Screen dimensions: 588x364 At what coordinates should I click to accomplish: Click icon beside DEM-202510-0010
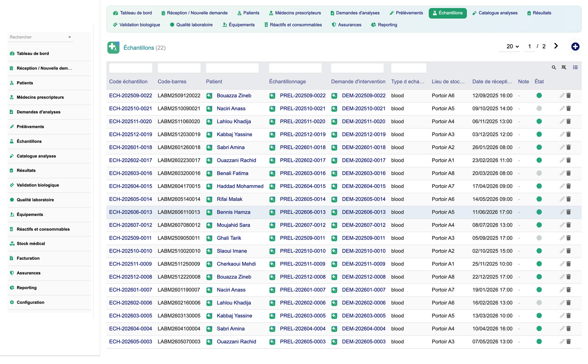point(334,251)
